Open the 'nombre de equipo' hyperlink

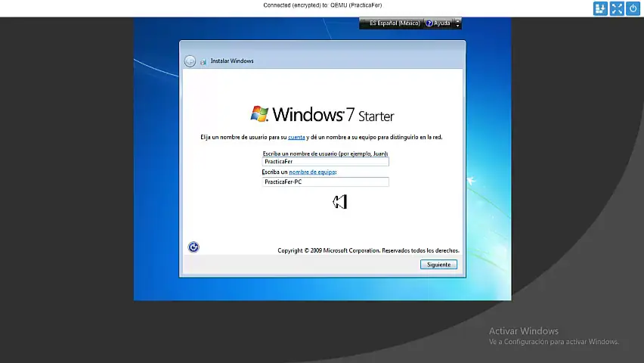coord(312,172)
